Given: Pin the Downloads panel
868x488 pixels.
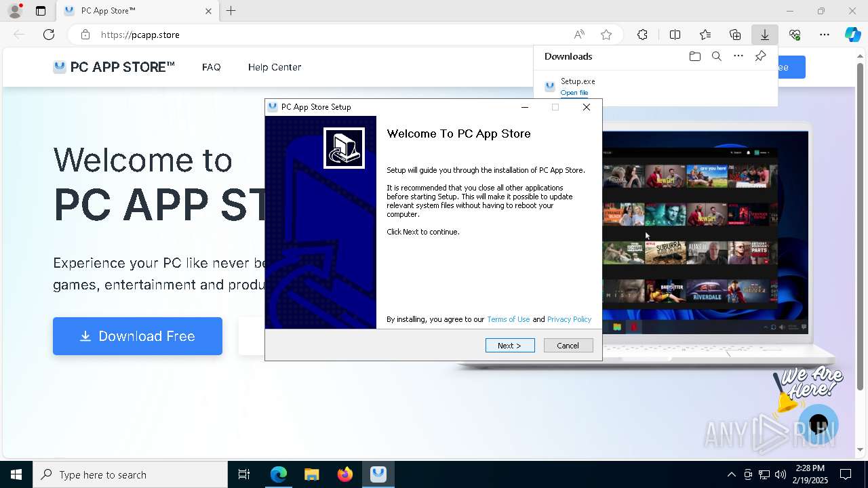Looking at the screenshot, I should pyautogui.click(x=760, y=56).
